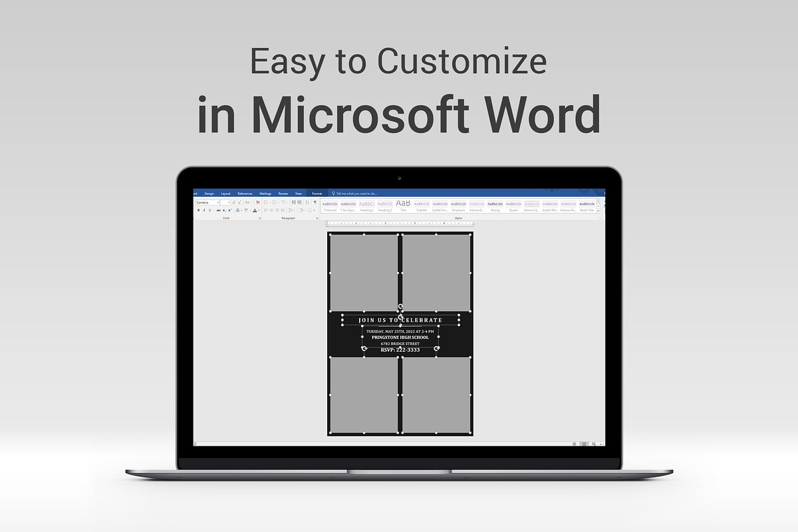Apply the Heading 1 style

click(x=366, y=205)
